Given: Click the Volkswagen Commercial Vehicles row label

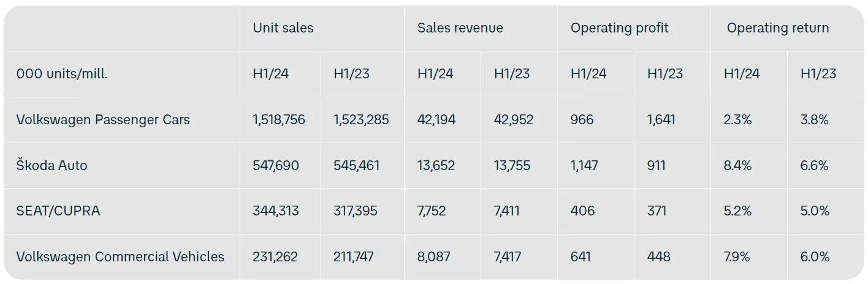Looking at the screenshot, I should coord(120,257).
